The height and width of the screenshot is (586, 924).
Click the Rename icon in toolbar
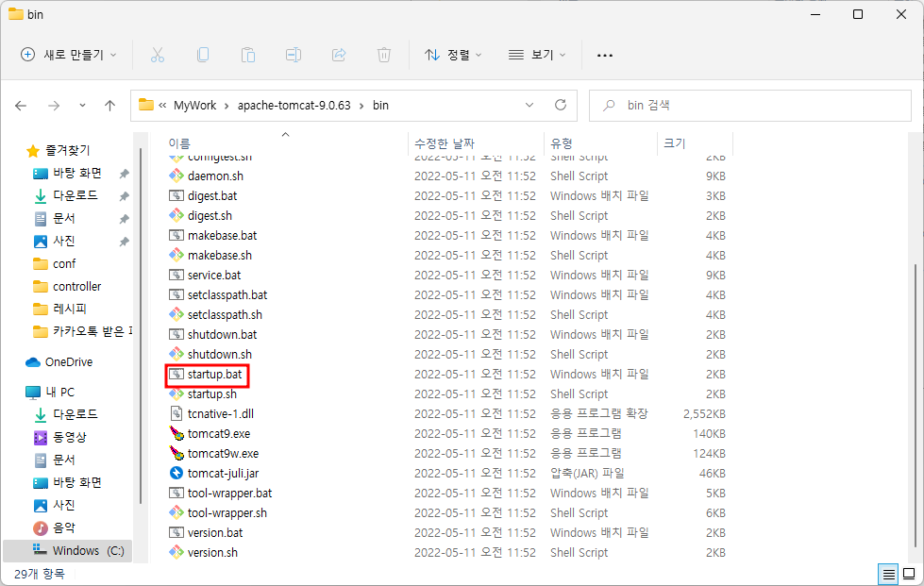[x=294, y=55]
